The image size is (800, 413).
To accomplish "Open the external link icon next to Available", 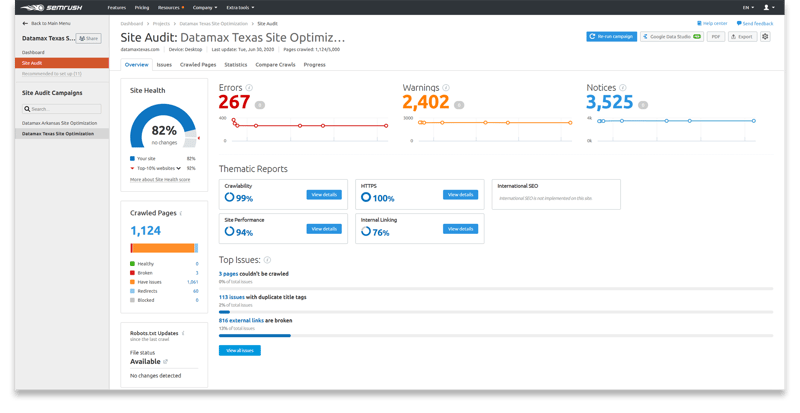I will click(x=165, y=361).
